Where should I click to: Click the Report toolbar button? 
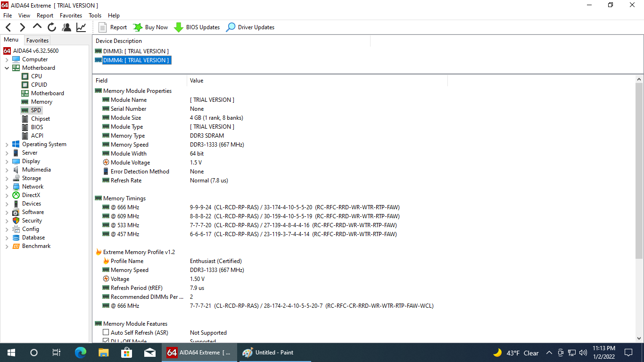113,27
